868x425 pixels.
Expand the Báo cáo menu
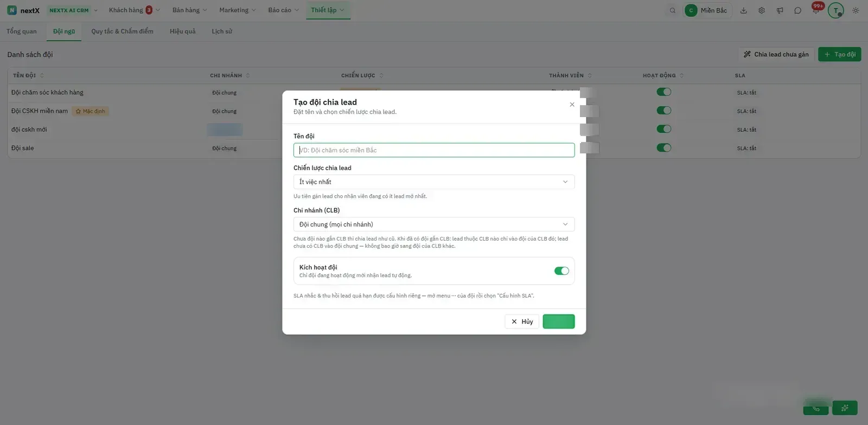283,10
